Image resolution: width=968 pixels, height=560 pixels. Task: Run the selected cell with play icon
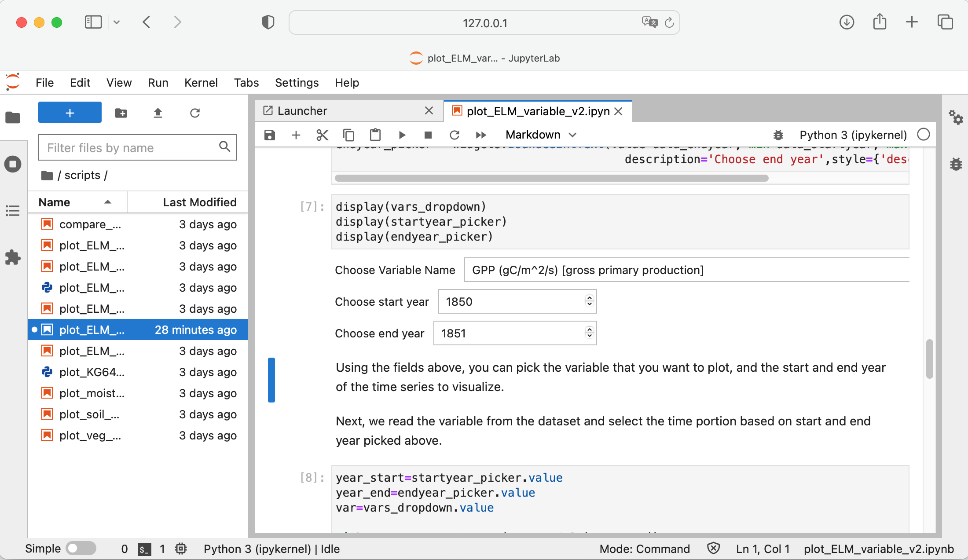[x=402, y=135]
